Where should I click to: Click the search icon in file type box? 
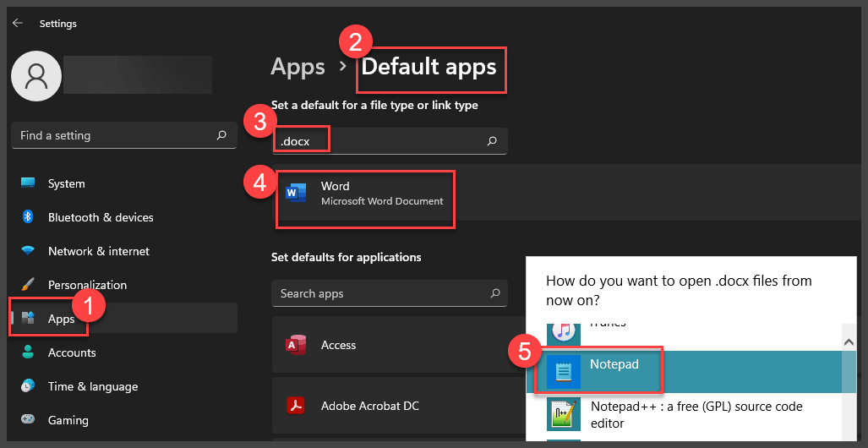coord(492,141)
